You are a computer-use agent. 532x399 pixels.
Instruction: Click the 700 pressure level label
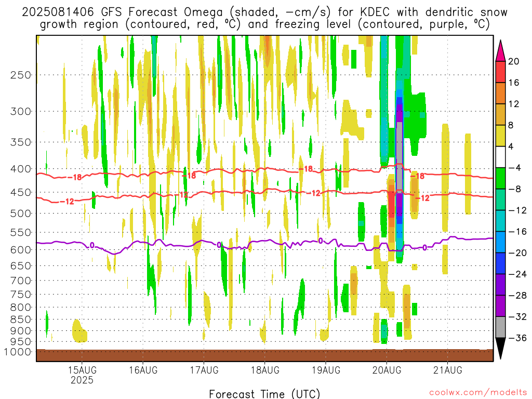coord(21,281)
